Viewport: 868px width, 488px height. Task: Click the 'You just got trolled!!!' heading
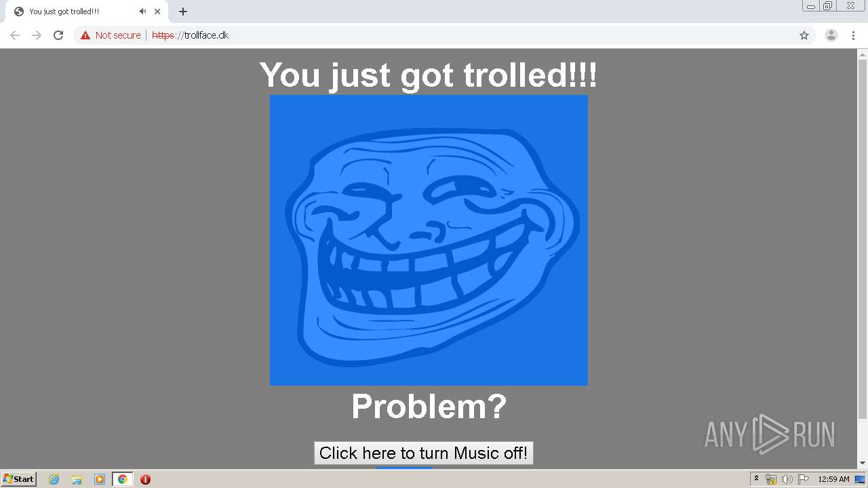(x=429, y=75)
